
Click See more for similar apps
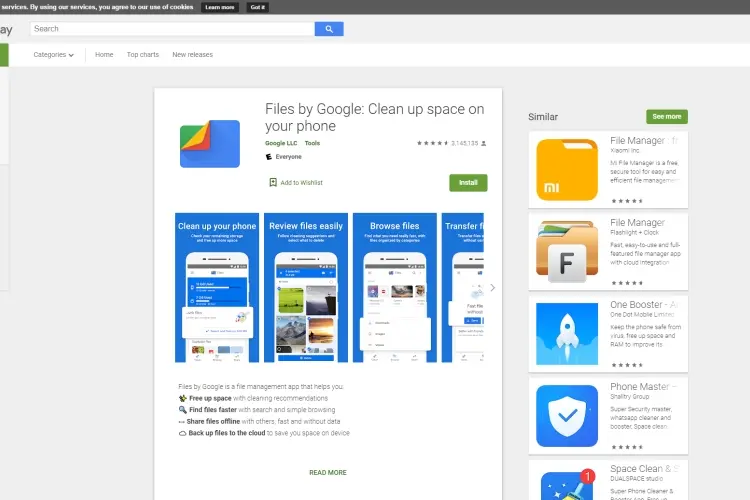click(x=666, y=116)
